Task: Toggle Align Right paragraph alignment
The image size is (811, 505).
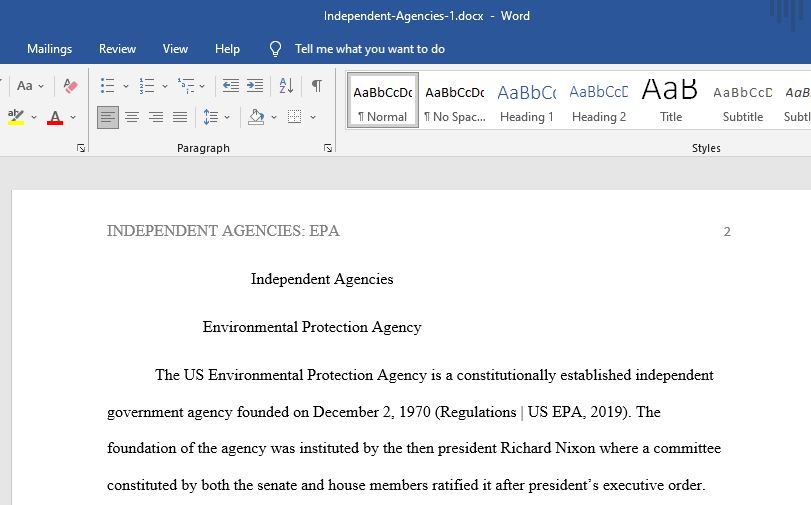Action: pyautogui.click(x=156, y=117)
